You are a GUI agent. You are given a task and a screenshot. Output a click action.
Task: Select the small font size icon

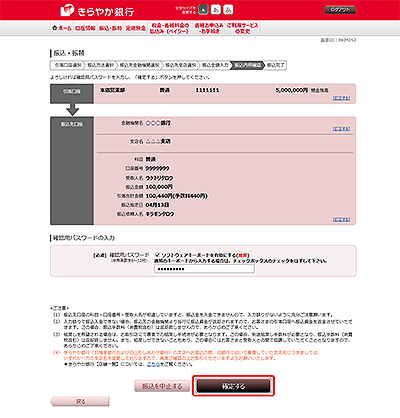coord(203,10)
